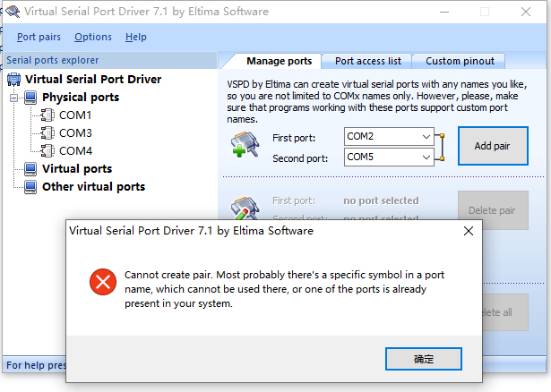The height and width of the screenshot is (392, 551).
Task: Click the Second port label near COM5
Action: 300,158
